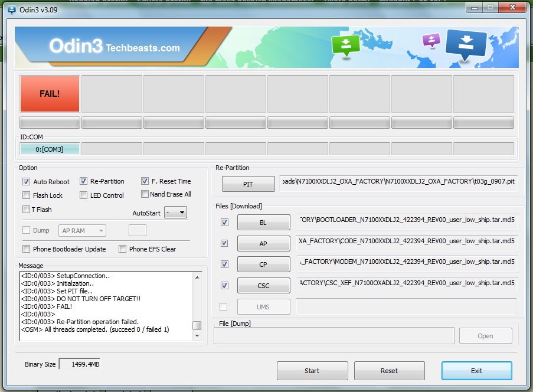The height and width of the screenshot is (392, 533).
Task: Check the disabled Dump checkbox
Action: (x=26, y=230)
